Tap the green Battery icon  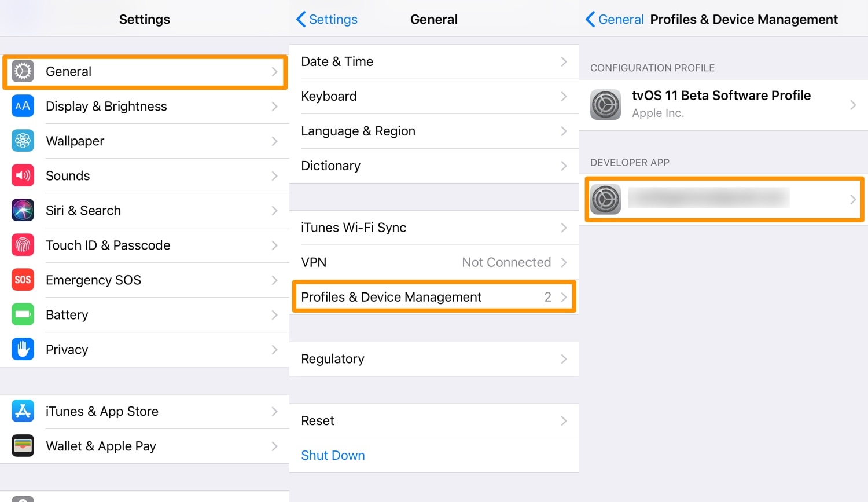coord(23,314)
